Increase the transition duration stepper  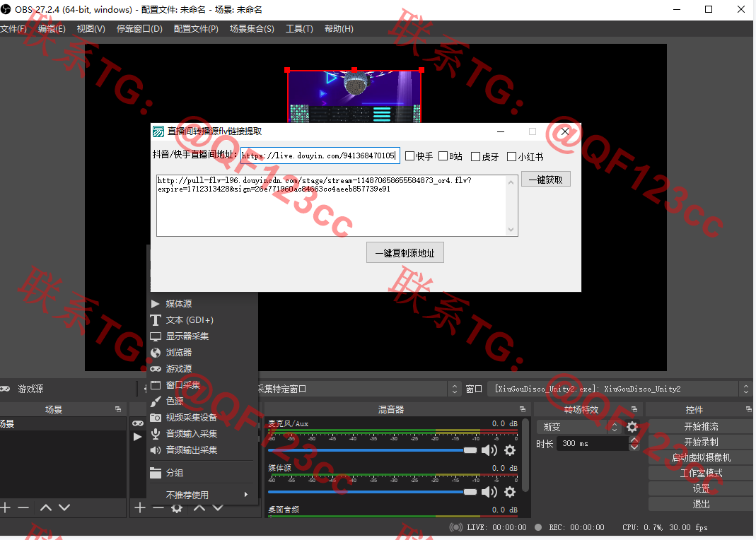634,440
